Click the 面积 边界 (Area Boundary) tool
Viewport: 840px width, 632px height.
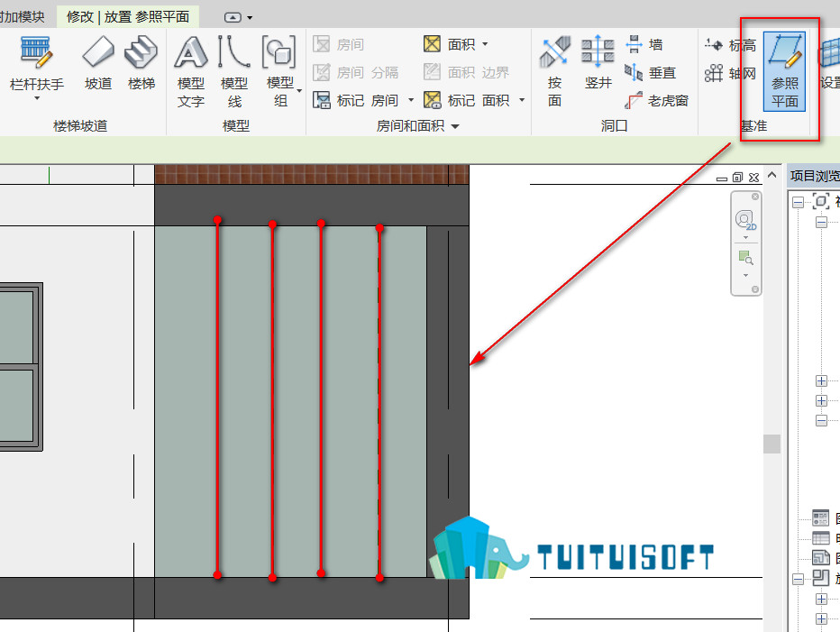(x=466, y=72)
